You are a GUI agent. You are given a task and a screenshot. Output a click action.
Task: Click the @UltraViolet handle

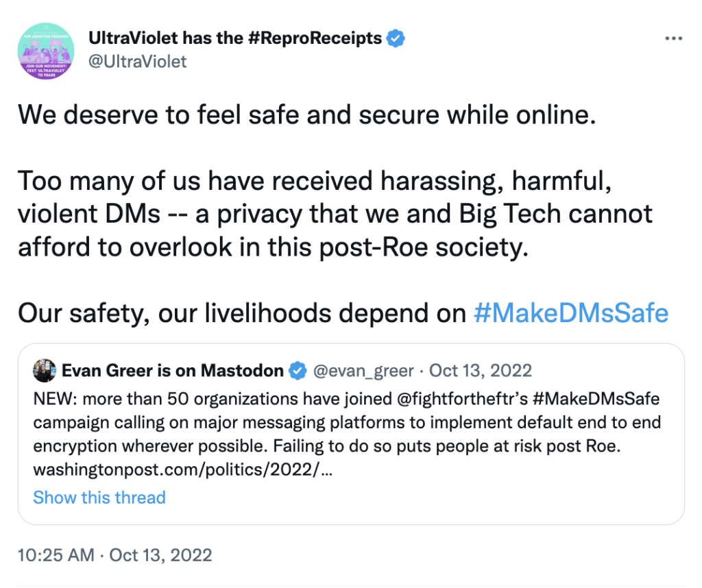click(137, 62)
